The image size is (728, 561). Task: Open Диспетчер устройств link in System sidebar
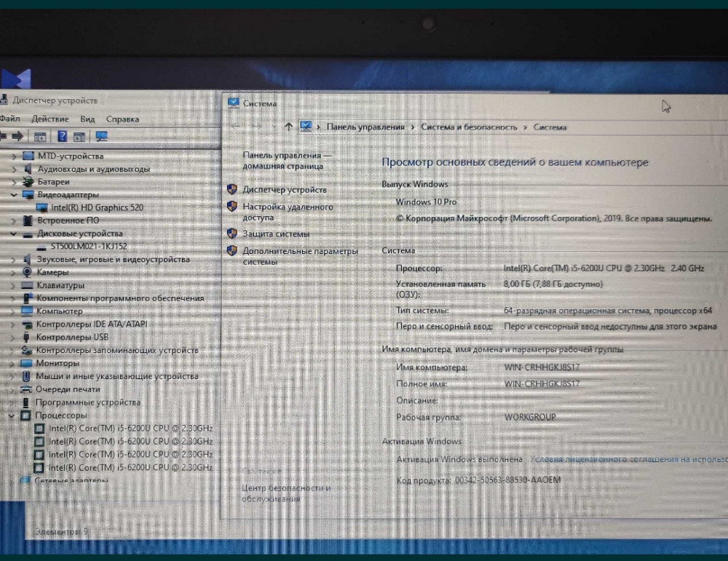(x=285, y=189)
